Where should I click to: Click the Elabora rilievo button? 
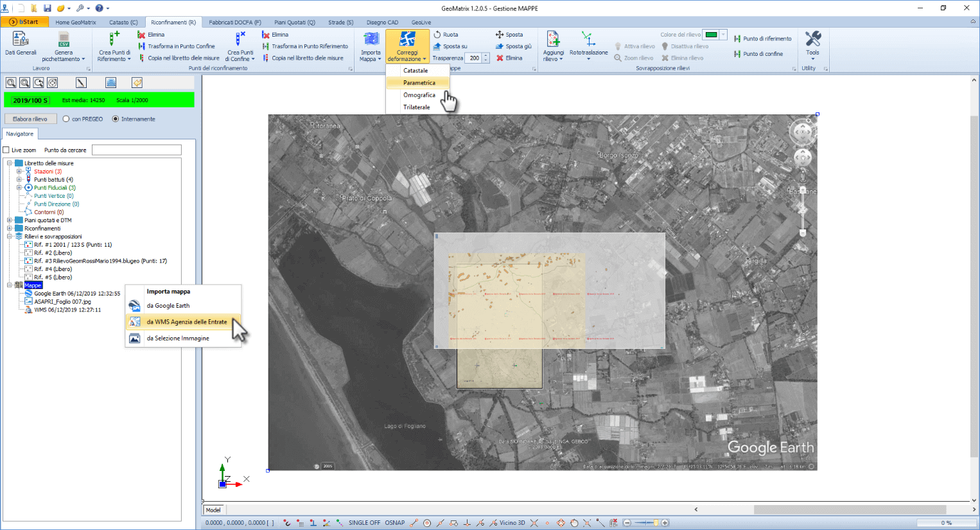point(30,119)
